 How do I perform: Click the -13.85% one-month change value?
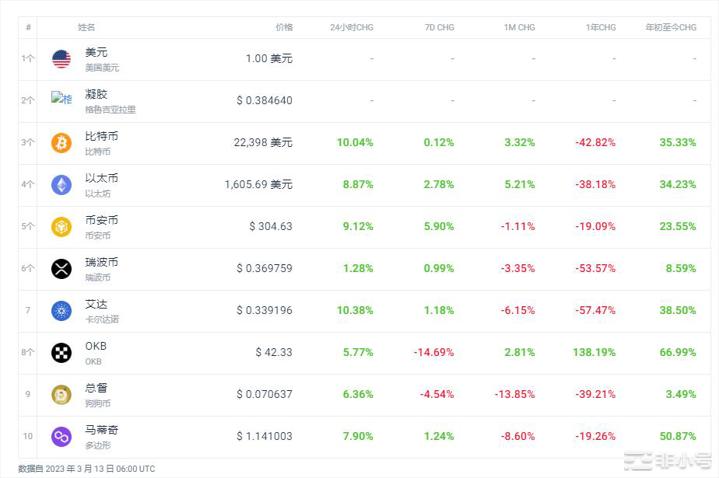[514, 395]
